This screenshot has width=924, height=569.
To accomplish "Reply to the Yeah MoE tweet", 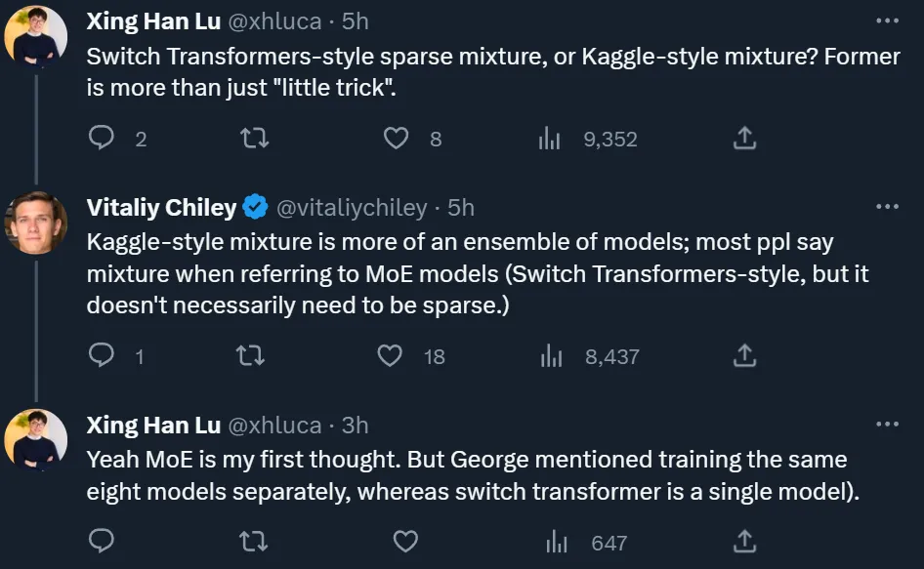I will pyautogui.click(x=103, y=542).
